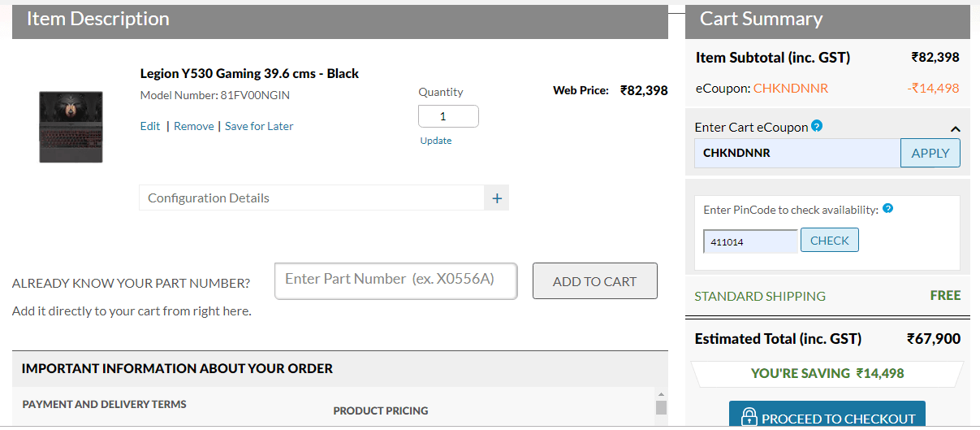Click Important Information About Your Order heading
Screen dimensions: 980x430
pyautogui.click(x=177, y=368)
